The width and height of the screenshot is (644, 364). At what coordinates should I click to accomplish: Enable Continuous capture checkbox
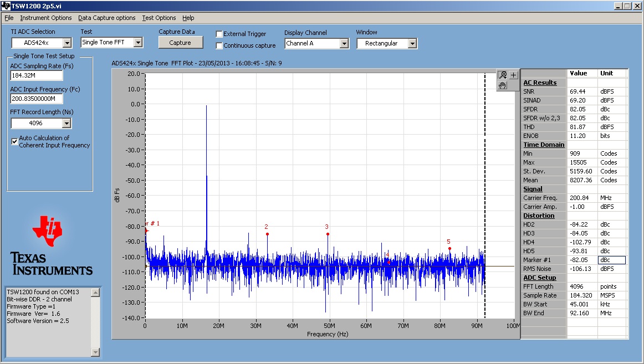219,45
